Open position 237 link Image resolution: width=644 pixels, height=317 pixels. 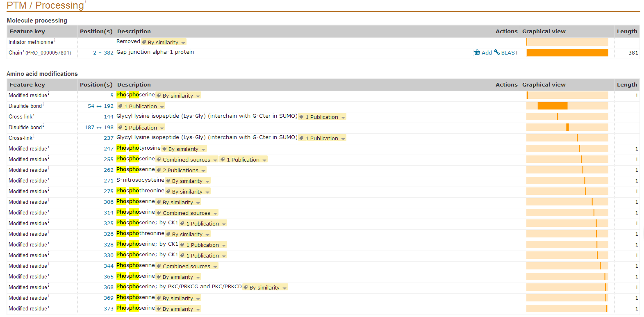109,138
